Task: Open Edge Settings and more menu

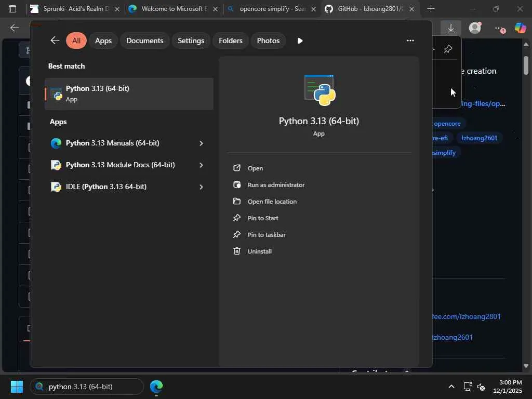Action: click(x=499, y=29)
